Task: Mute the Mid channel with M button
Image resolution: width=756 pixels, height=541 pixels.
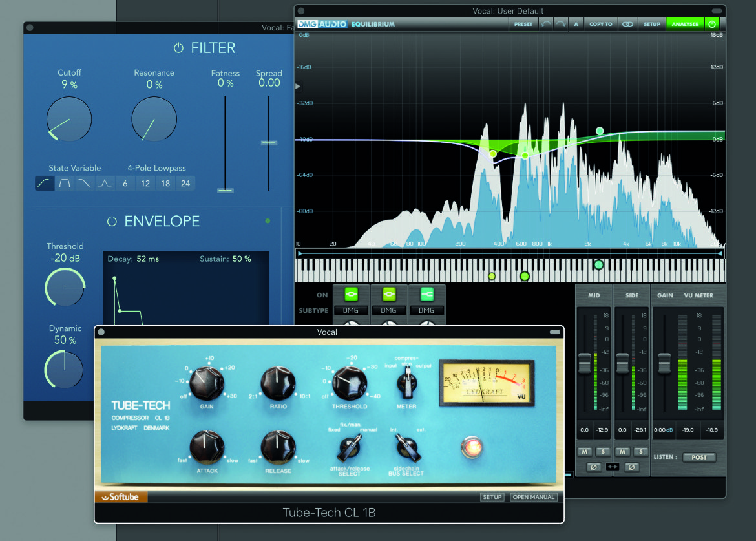Action: pyautogui.click(x=585, y=452)
